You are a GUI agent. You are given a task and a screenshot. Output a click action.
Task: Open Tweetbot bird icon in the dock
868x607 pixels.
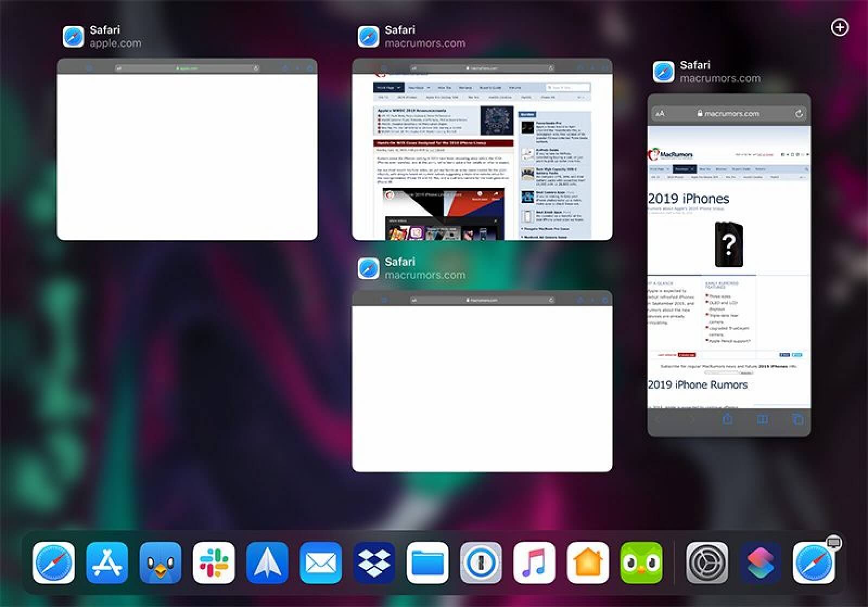(x=161, y=563)
